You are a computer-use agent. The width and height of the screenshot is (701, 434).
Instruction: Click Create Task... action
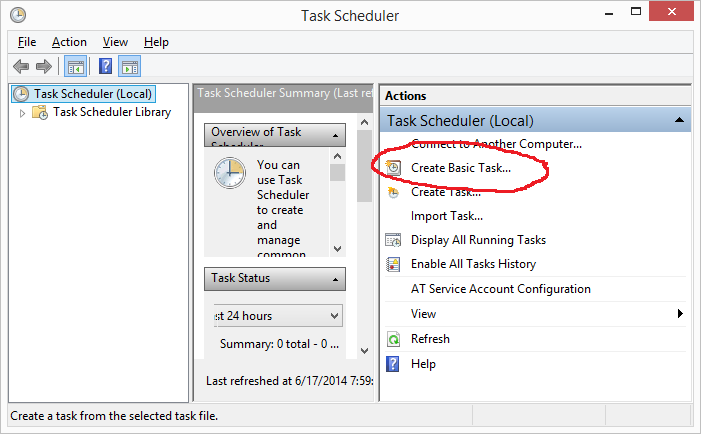coord(446,192)
